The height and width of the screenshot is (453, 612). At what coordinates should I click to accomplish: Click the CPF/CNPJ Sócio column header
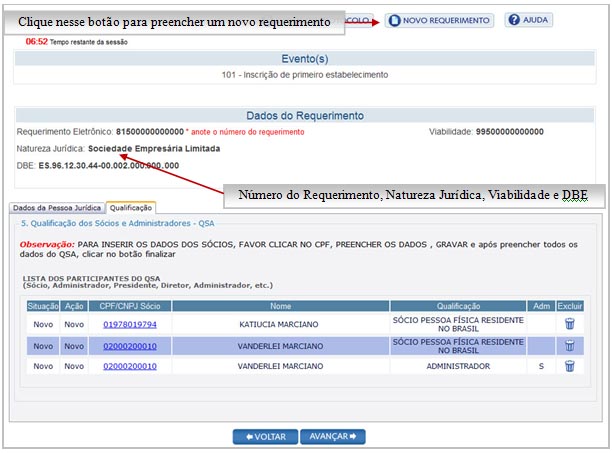[x=129, y=306]
